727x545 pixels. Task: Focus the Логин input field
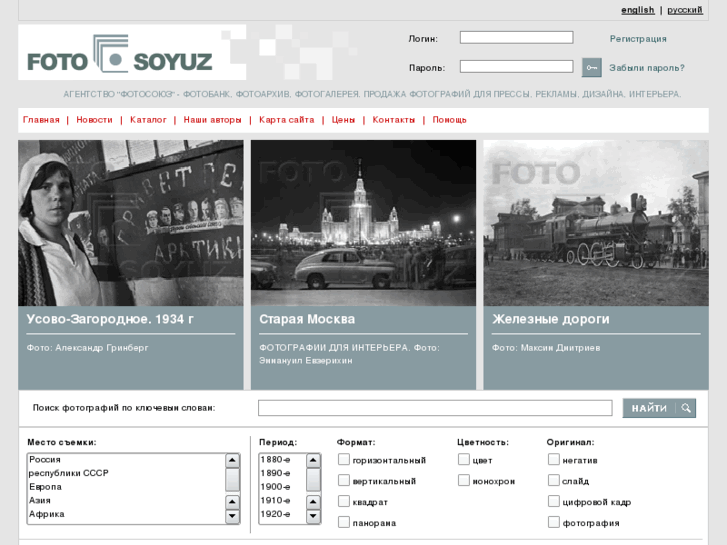coord(517,38)
